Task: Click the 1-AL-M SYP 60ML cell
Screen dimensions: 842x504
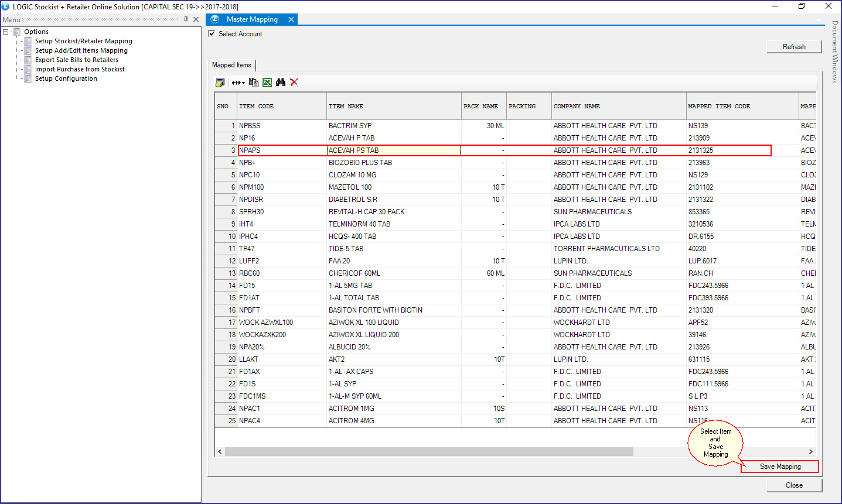Action: (394, 396)
